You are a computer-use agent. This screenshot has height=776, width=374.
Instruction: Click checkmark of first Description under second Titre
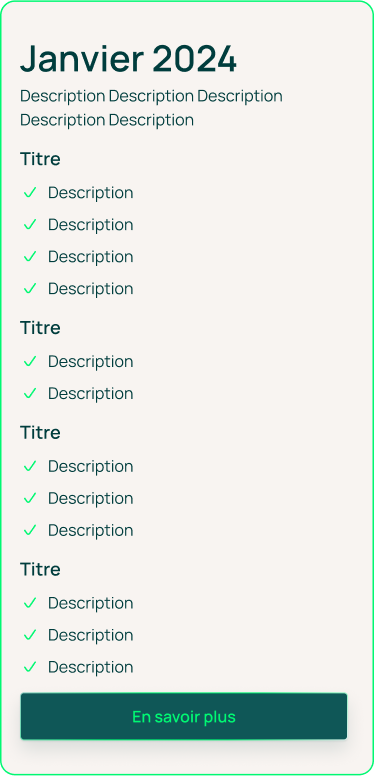pos(30,361)
